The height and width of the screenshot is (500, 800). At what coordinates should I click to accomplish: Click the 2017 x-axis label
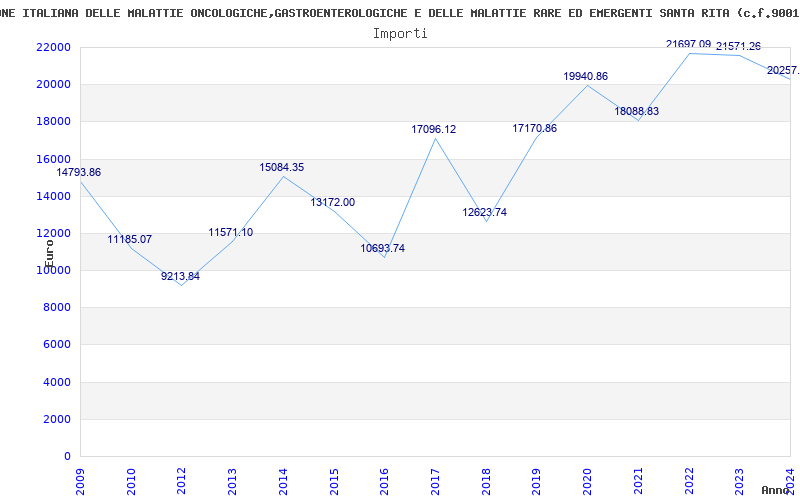435,482
